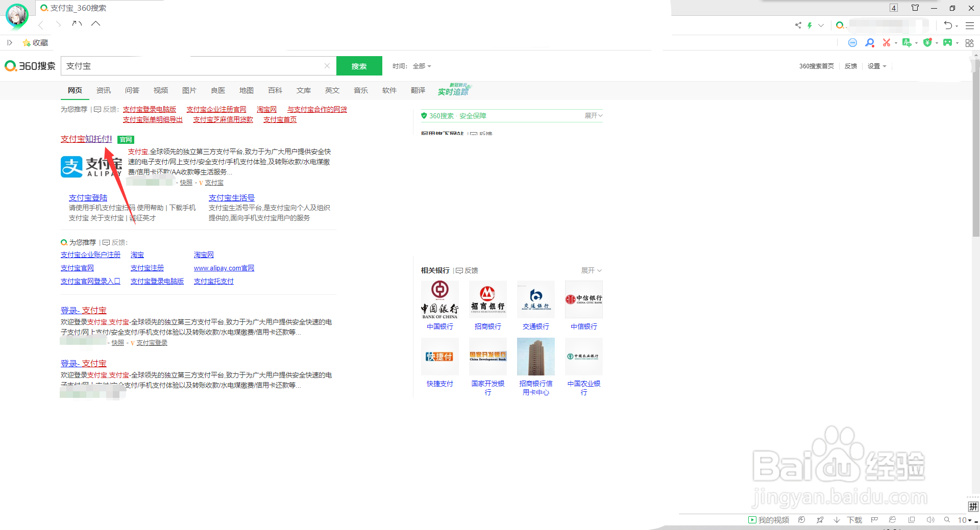Click the 支付宝登陆 sub-link

(88, 198)
